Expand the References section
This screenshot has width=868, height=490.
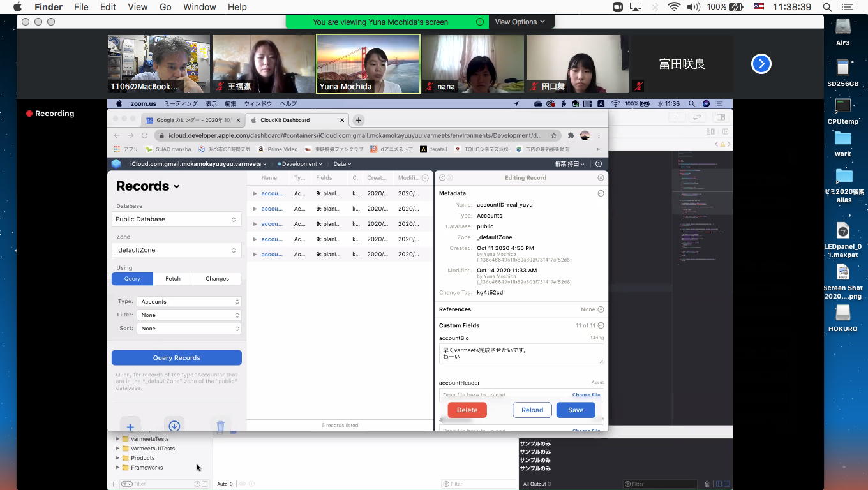pyautogui.click(x=601, y=309)
